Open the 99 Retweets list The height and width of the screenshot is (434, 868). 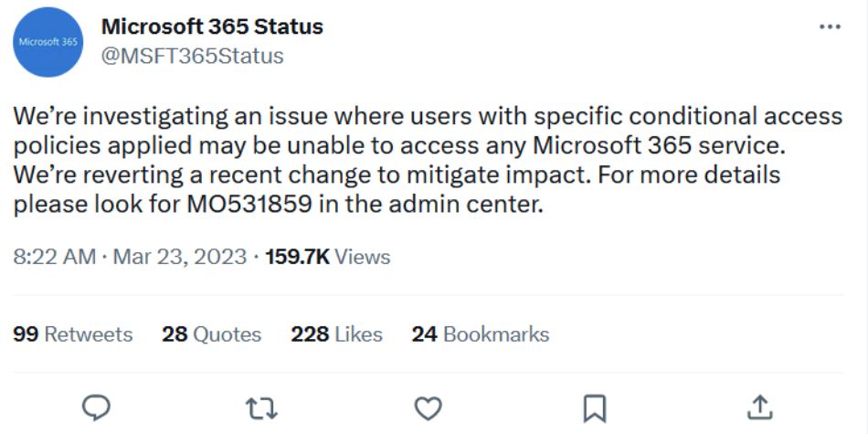pos(72,334)
